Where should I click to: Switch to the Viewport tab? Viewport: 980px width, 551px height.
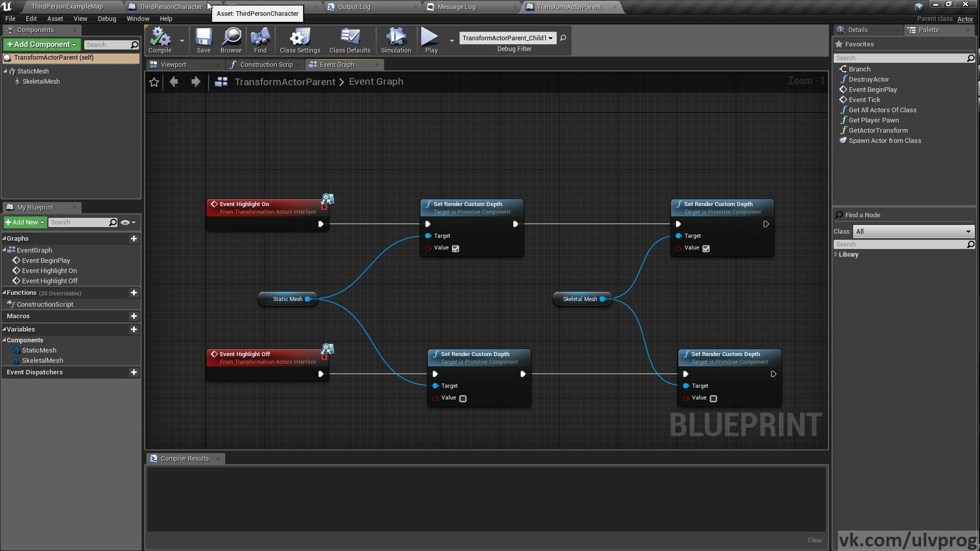coord(174,64)
